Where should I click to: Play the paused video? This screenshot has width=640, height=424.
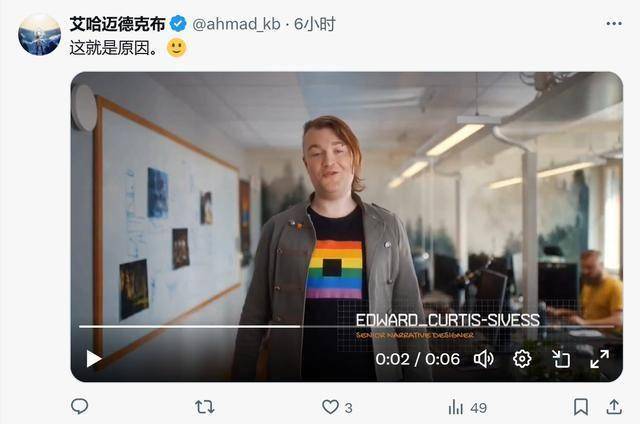(93, 359)
